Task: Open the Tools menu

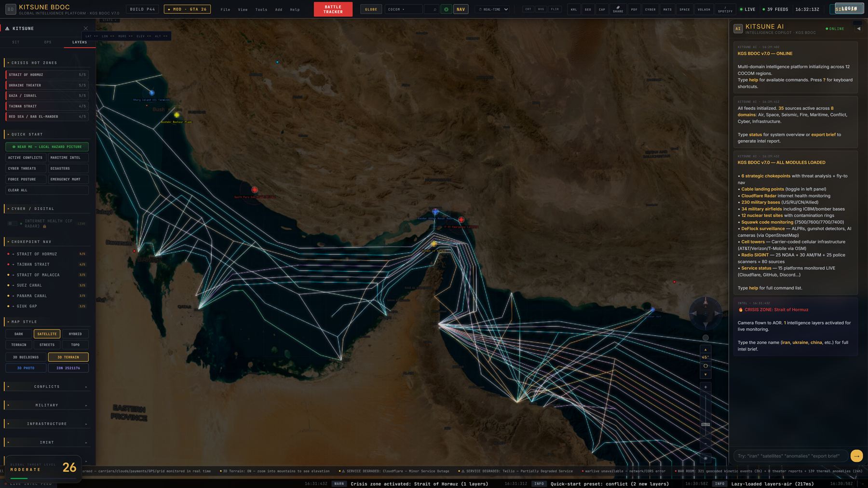Action: (x=261, y=10)
